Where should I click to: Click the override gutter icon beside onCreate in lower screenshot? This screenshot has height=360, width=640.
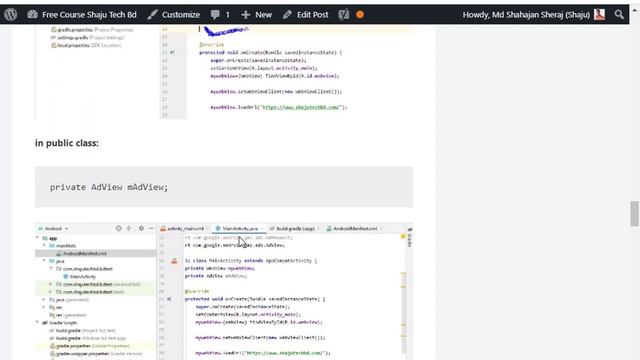[x=169, y=299]
